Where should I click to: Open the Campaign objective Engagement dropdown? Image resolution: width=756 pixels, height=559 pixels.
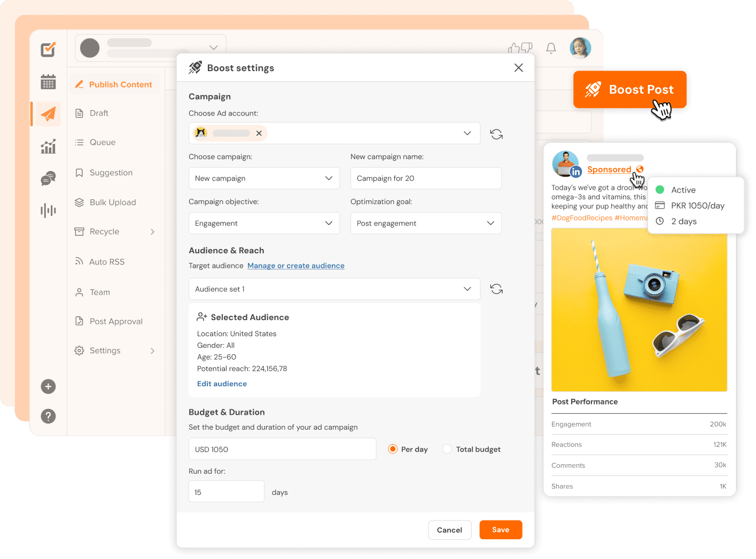point(264,223)
